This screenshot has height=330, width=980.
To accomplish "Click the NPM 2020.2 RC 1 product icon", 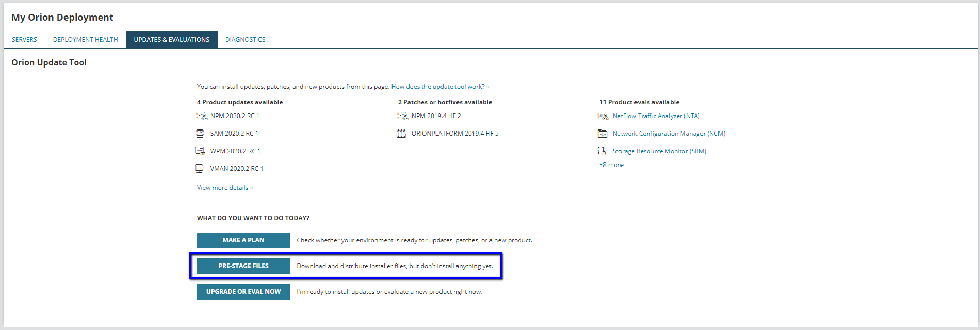I will (x=201, y=116).
